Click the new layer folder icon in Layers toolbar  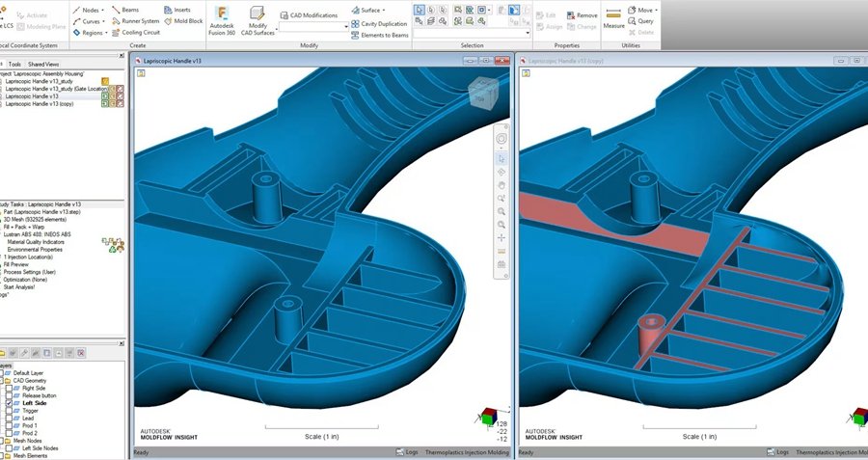pyautogui.click(x=2, y=353)
